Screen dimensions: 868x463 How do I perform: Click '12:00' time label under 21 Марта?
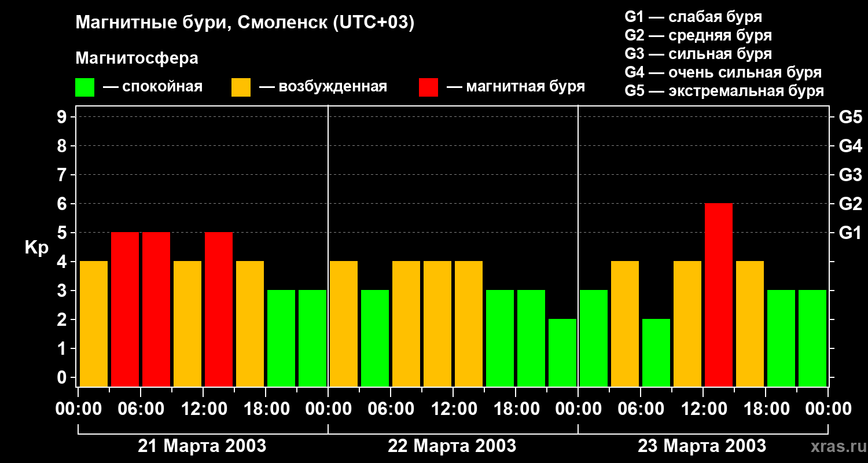[x=204, y=409]
